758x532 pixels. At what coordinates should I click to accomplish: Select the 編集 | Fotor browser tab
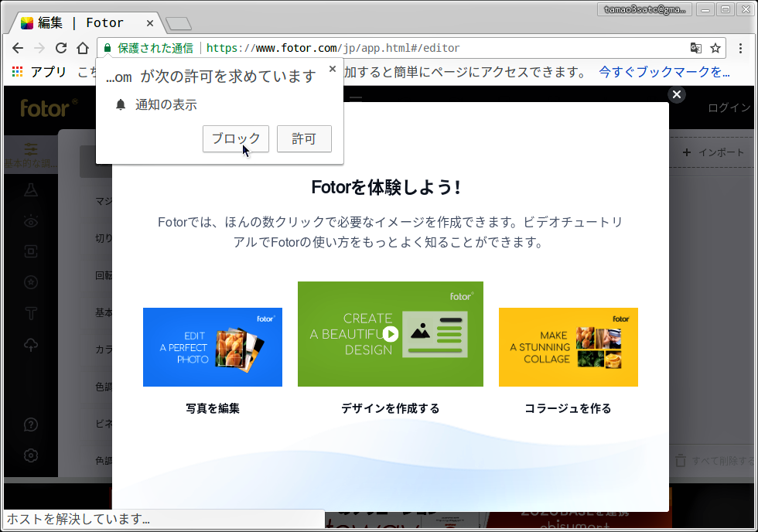87,22
